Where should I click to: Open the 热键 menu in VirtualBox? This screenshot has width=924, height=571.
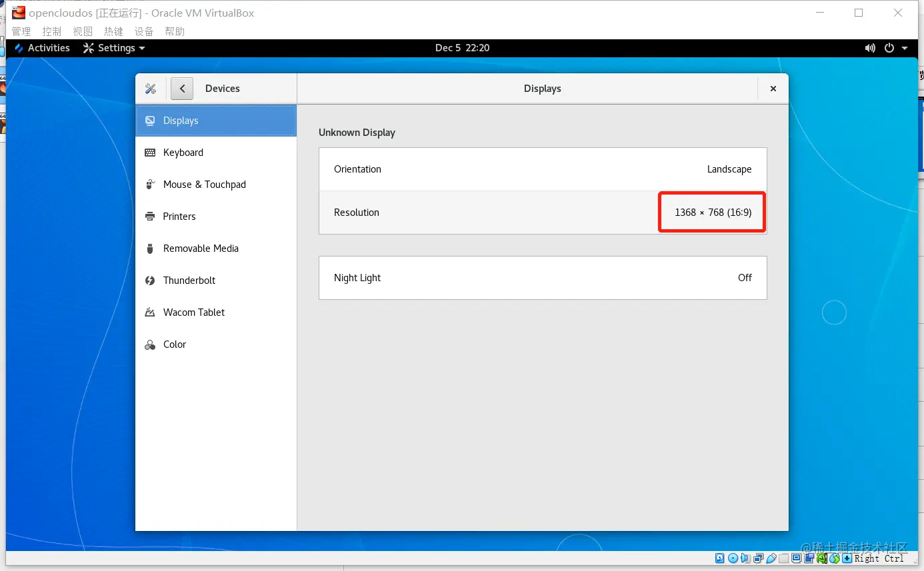tap(113, 31)
